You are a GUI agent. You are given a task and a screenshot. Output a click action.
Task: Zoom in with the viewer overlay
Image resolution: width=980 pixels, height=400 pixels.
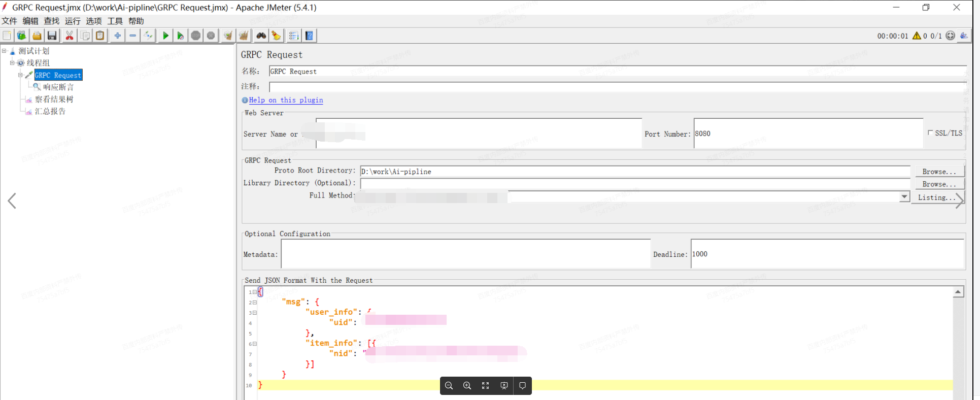click(x=467, y=386)
